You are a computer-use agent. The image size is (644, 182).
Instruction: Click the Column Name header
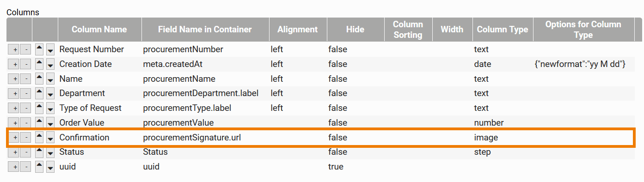(99, 30)
